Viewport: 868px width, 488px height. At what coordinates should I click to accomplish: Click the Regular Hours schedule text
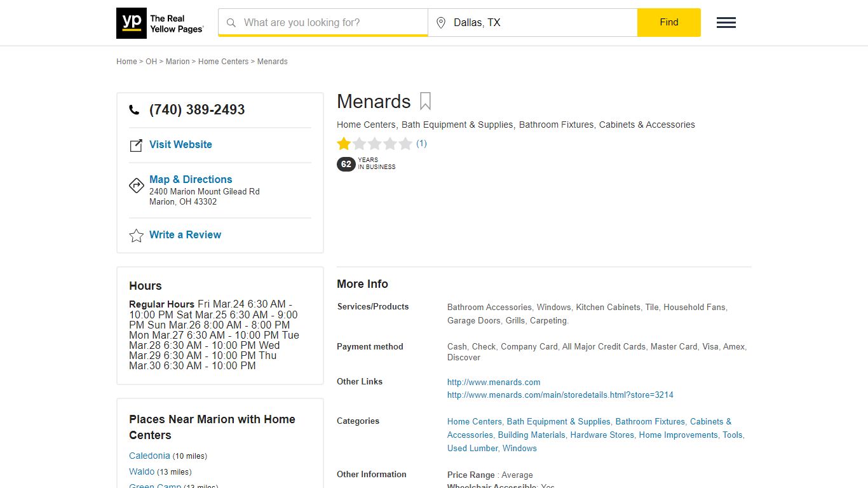[214, 335]
